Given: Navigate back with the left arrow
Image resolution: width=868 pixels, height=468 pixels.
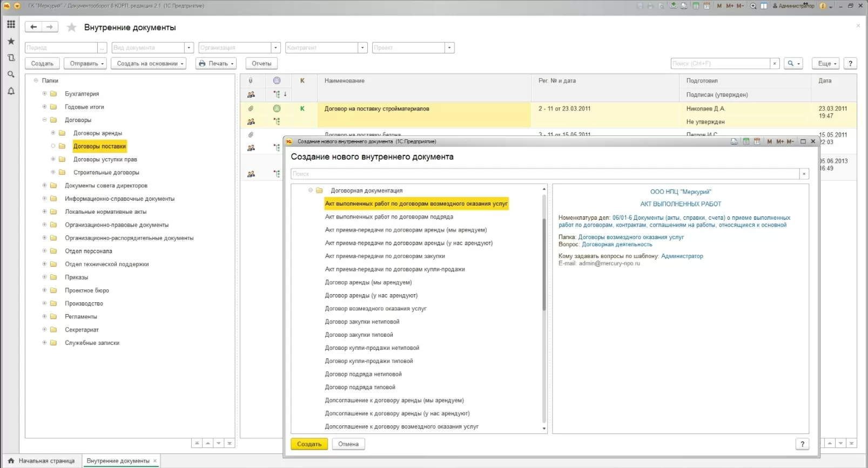Looking at the screenshot, I should coord(33,27).
